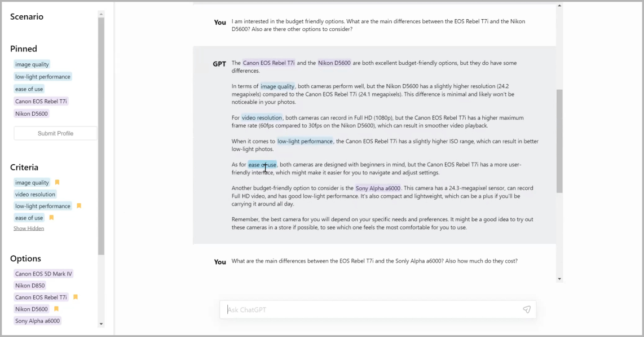
Task: Click the Criteria section heading
Action: point(24,167)
